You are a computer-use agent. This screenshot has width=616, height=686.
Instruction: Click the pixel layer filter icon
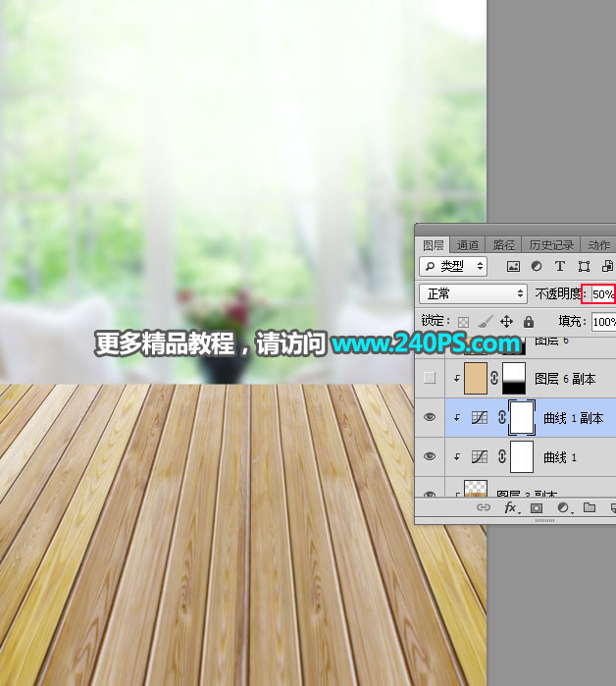[513, 266]
